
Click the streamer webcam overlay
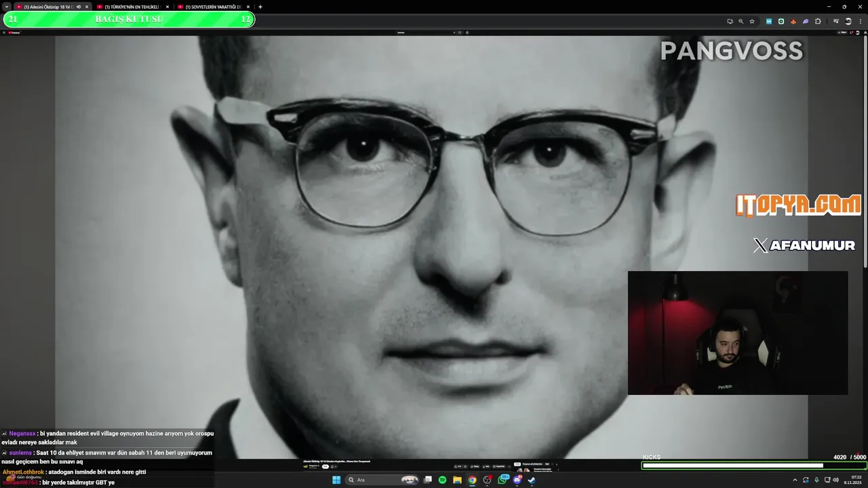[738, 333]
